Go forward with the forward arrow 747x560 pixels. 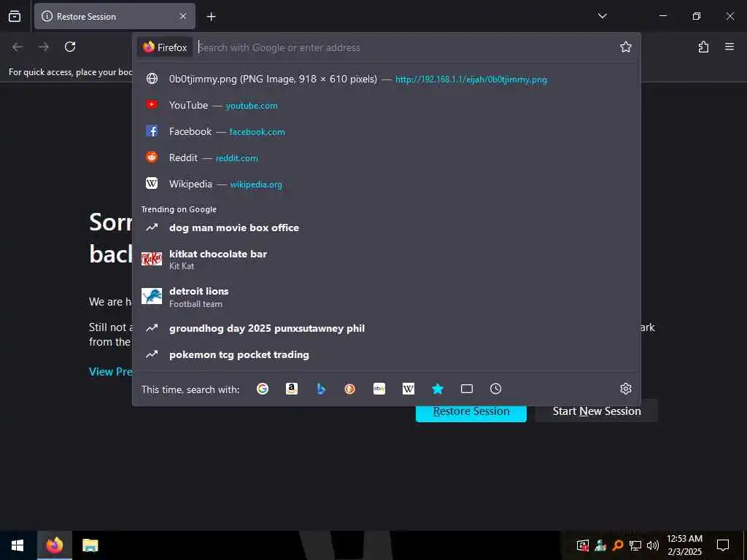click(x=44, y=47)
